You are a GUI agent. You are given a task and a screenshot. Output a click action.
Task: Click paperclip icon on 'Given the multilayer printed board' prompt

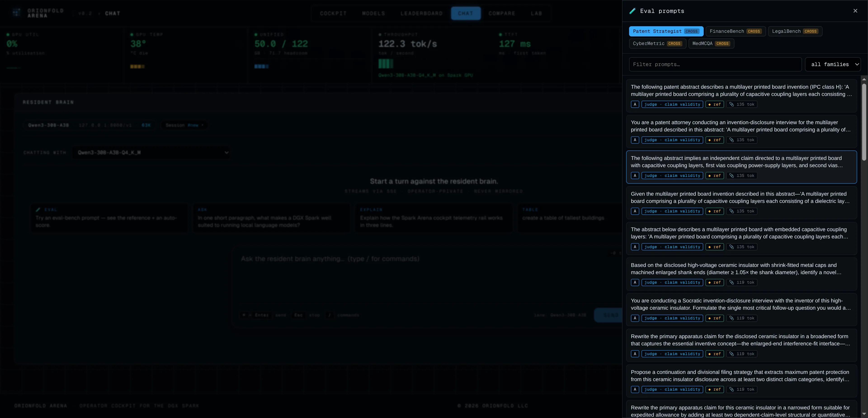point(731,211)
